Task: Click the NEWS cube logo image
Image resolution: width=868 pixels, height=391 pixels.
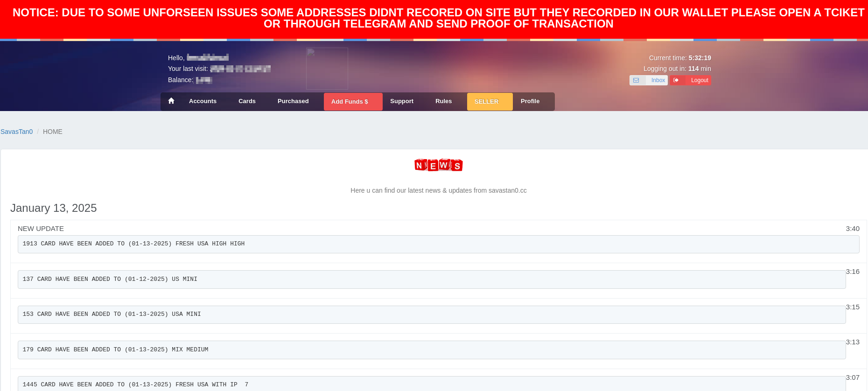Action: (438, 165)
